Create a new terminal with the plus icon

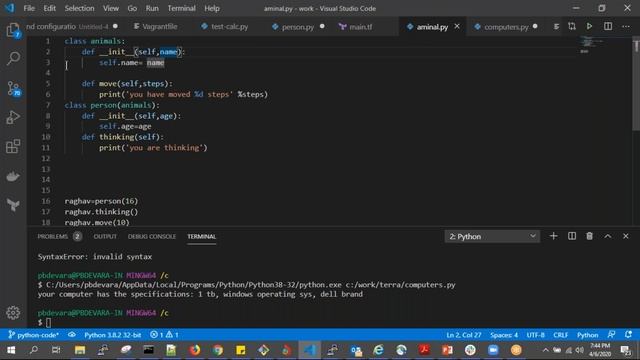click(553, 236)
